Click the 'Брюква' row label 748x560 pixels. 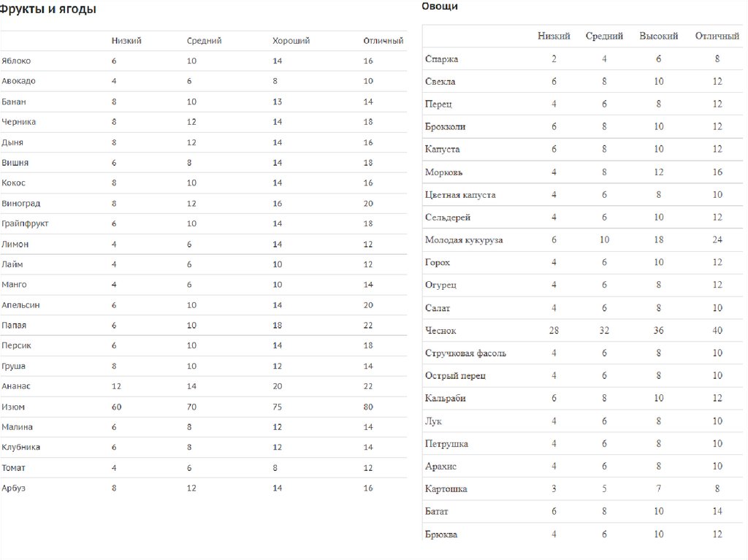[x=441, y=534]
